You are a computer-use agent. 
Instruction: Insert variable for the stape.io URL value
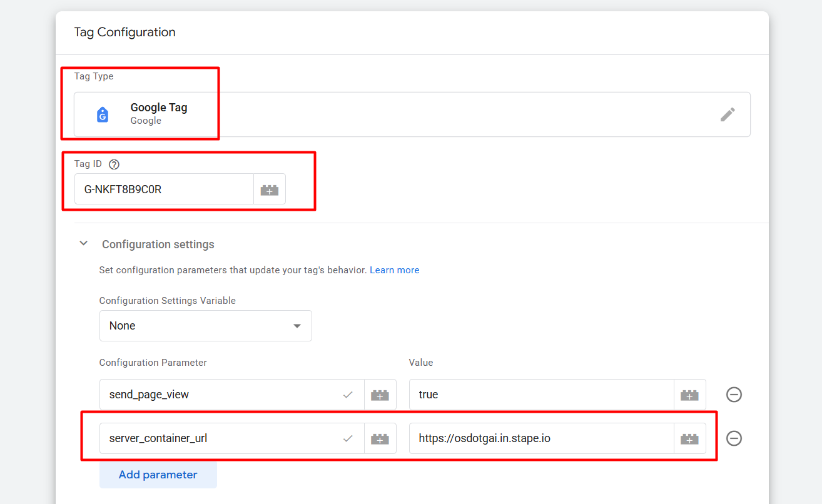[x=689, y=438]
